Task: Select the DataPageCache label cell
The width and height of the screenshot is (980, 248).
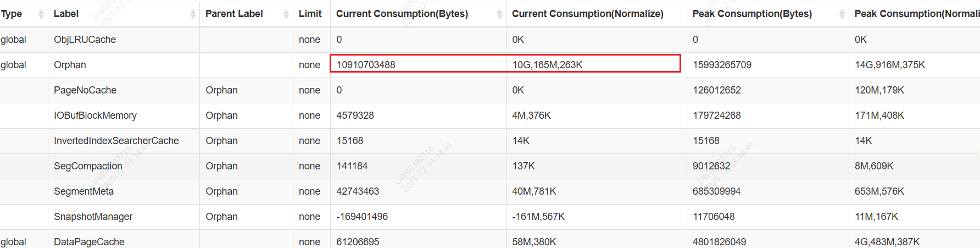Action: pyautogui.click(x=89, y=242)
